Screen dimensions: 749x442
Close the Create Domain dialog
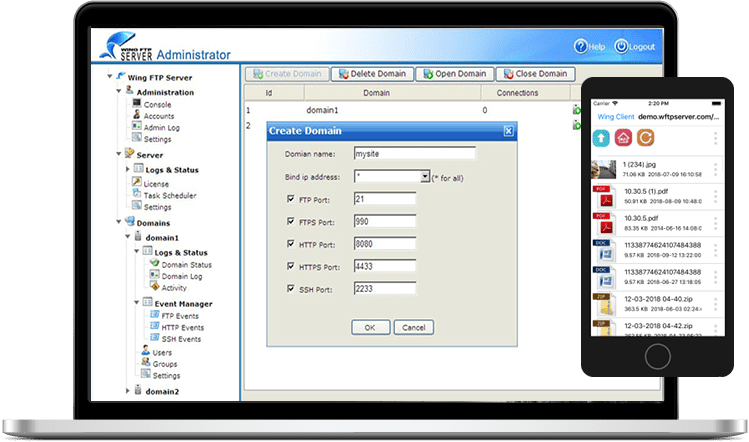(509, 131)
